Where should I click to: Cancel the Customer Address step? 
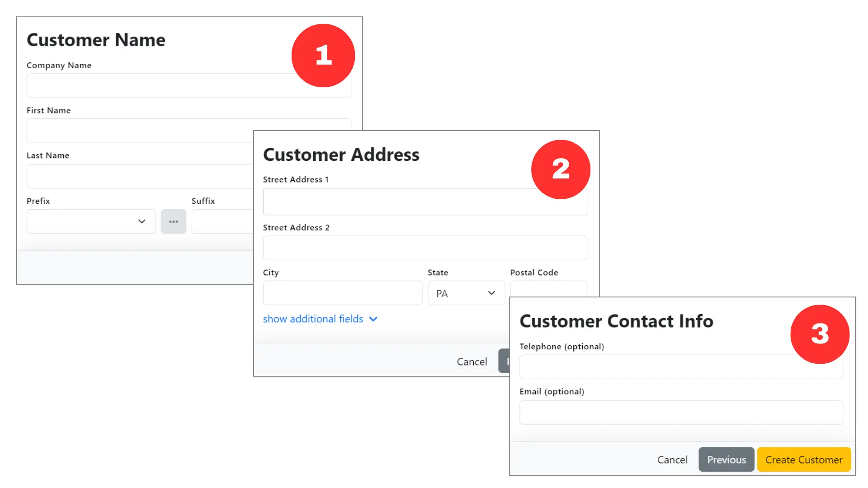click(x=472, y=361)
